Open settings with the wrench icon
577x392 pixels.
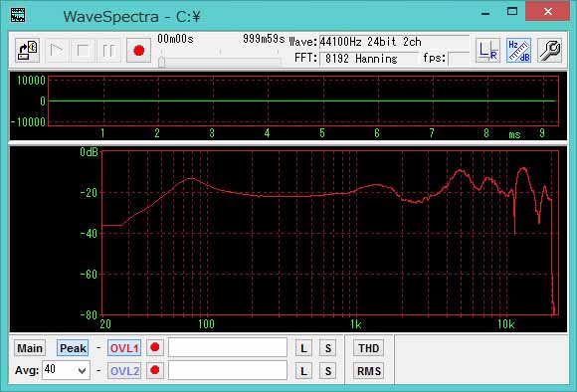[549, 51]
